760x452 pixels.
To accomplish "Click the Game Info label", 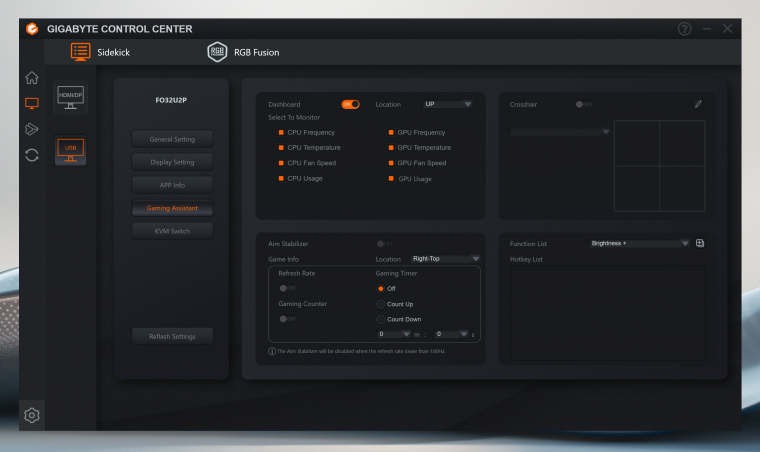I will (x=283, y=259).
